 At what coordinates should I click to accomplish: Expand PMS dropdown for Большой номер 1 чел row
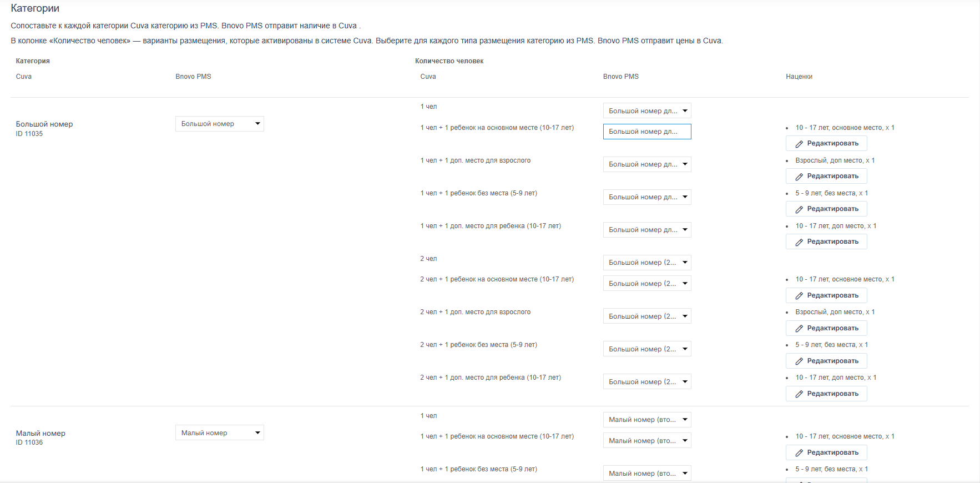pos(647,111)
